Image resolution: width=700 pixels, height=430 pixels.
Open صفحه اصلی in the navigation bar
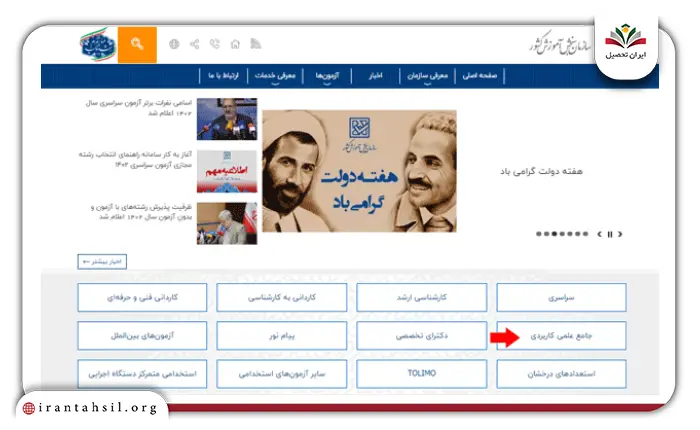tap(480, 75)
